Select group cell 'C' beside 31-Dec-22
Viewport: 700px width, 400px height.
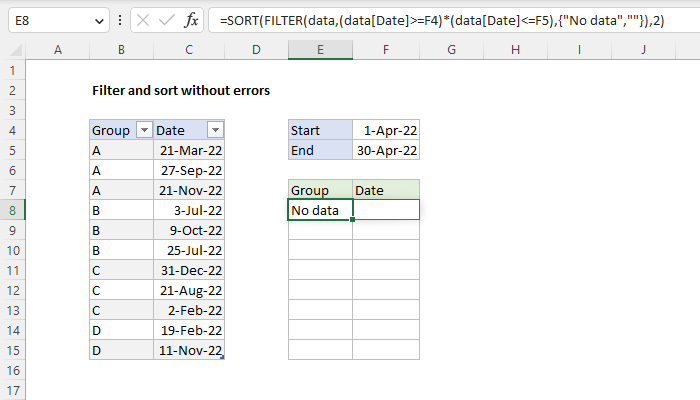coord(121,271)
